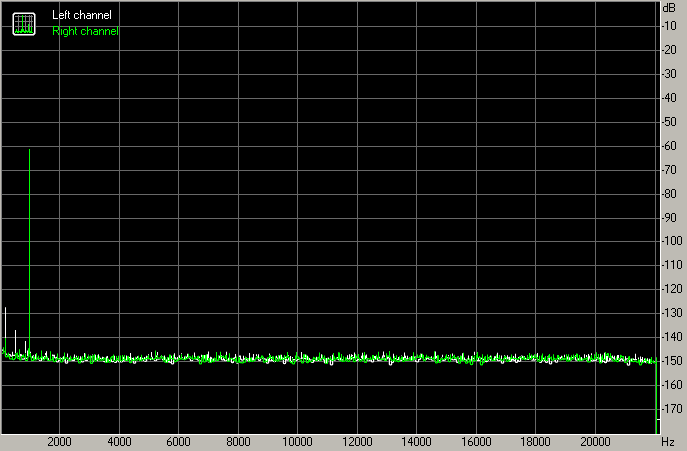Select the 'Left channel' legend label
The width and height of the screenshot is (687, 451).
(82, 15)
